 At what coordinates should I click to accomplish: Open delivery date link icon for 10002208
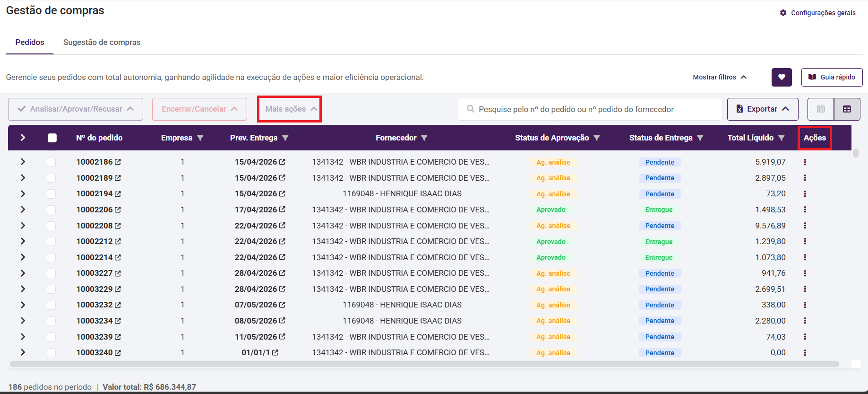coord(282,226)
